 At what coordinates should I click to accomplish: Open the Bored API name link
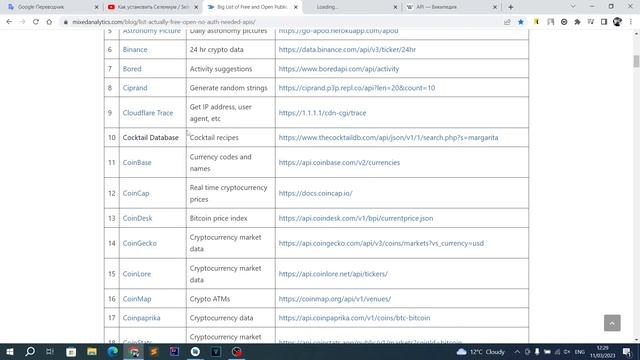coord(132,69)
